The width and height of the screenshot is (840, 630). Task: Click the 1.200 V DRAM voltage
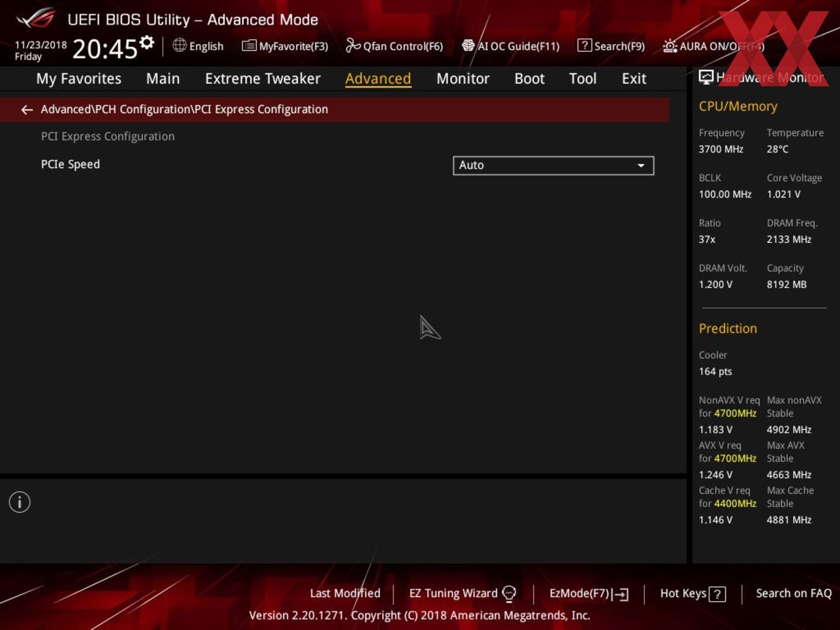click(715, 284)
